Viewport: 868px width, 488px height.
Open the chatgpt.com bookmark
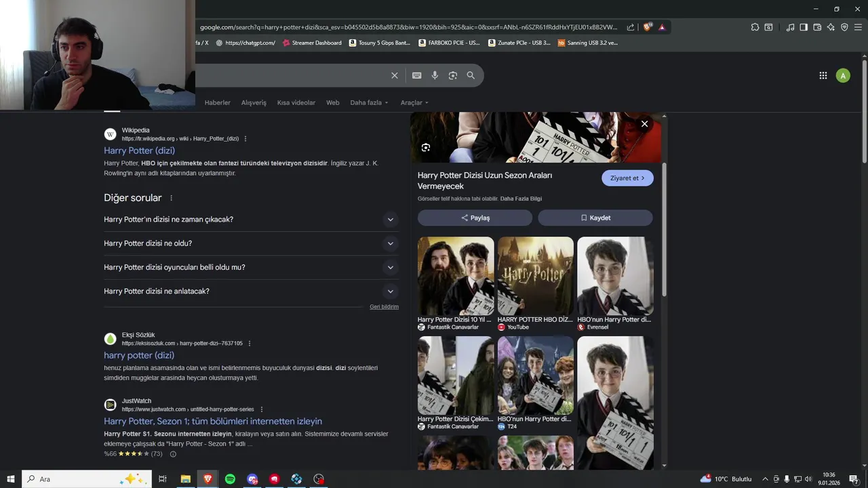click(x=245, y=43)
